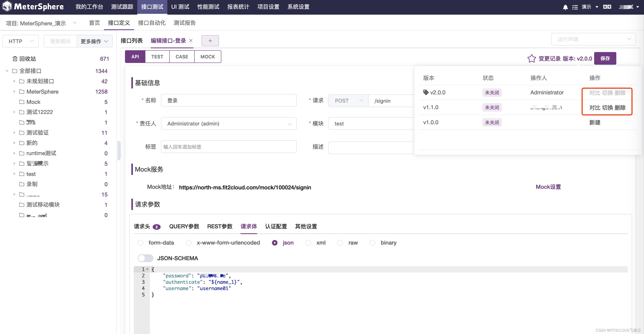Click the 搜索模块 search field
This screenshot has height=334, width=644.
pos(60,41)
